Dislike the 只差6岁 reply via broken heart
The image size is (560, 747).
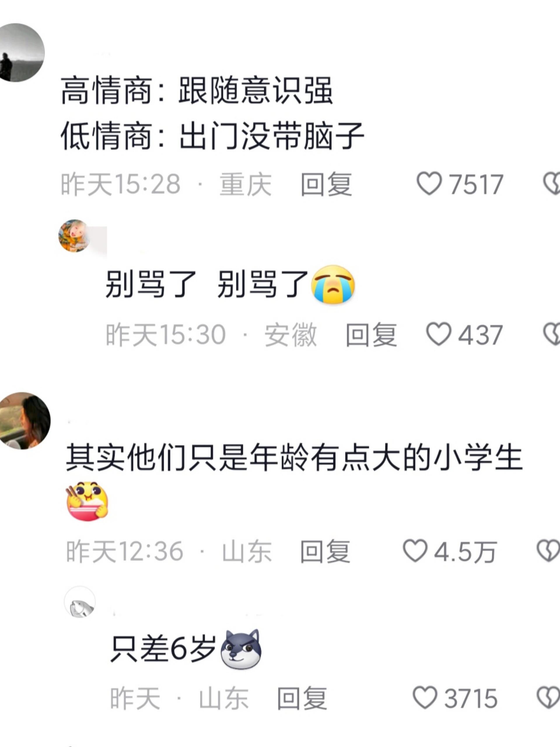(x=549, y=698)
